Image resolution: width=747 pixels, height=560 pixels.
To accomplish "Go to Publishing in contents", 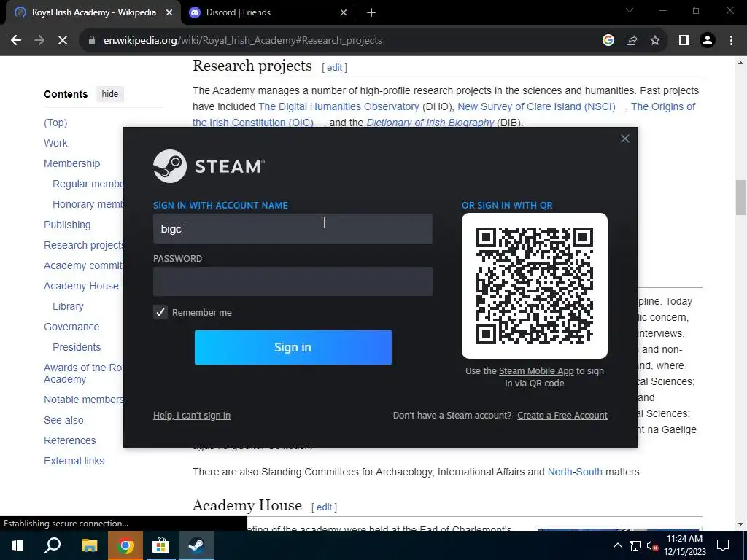I will tap(67, 225).
